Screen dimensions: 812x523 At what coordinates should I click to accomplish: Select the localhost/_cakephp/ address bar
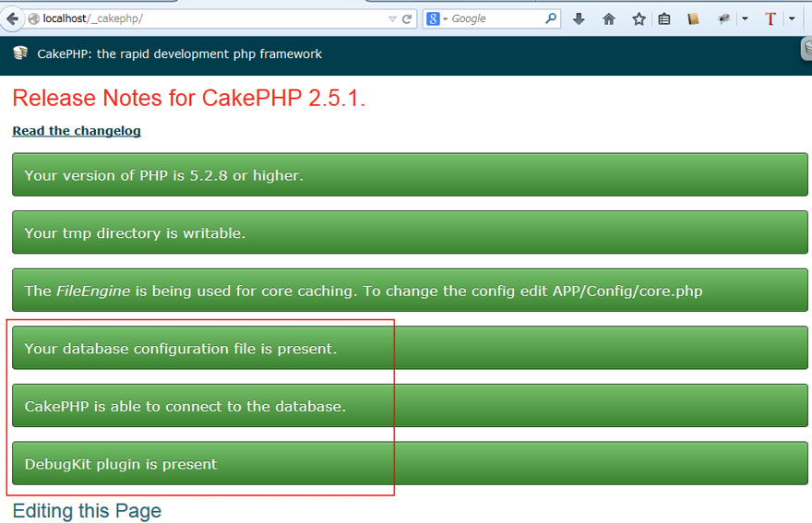pyautogui.click(x=207, y=19)
